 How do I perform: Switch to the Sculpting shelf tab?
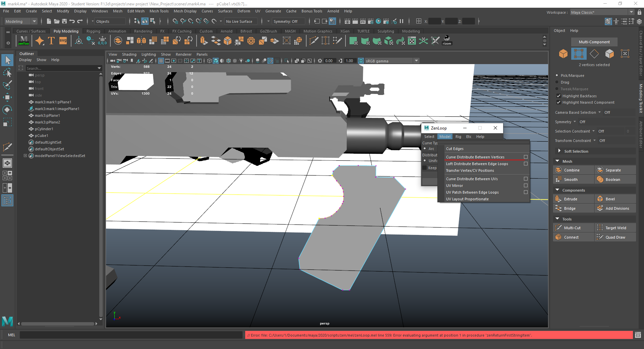coord(386,31)
